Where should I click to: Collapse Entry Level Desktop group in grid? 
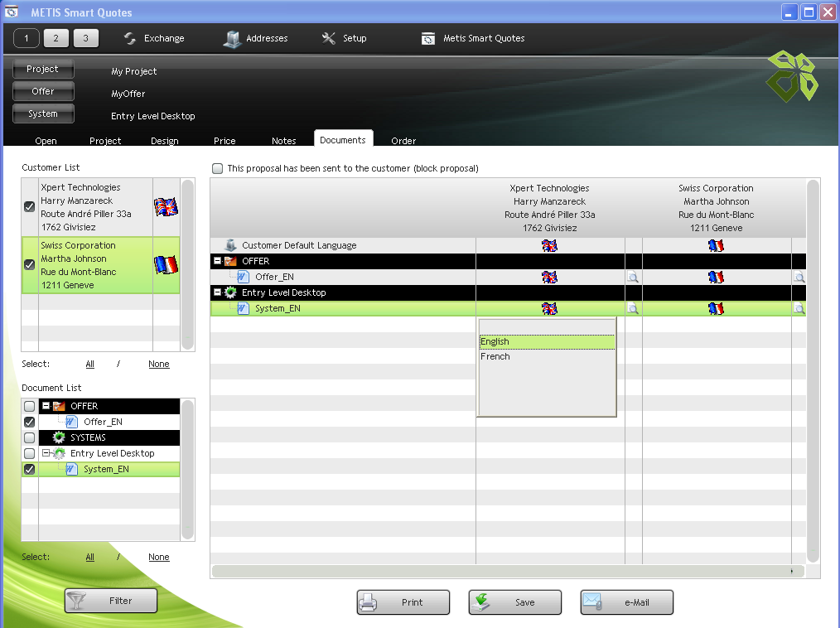pos(218,292)
